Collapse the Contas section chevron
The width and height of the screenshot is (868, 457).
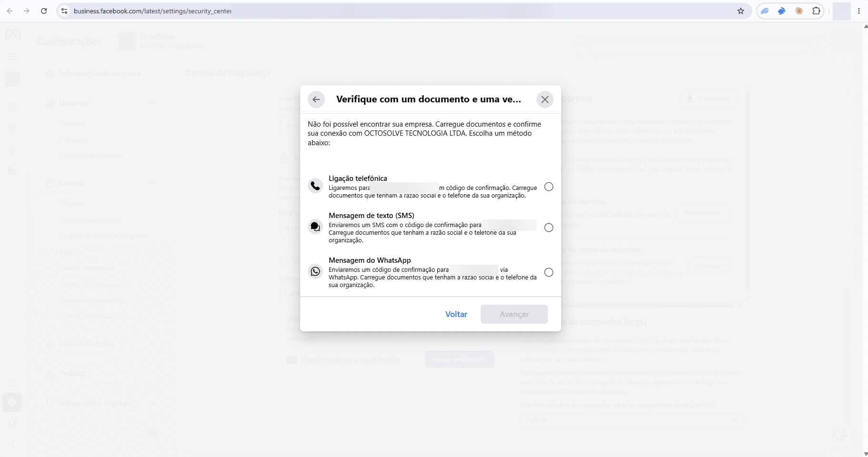[x=153, y=183]
